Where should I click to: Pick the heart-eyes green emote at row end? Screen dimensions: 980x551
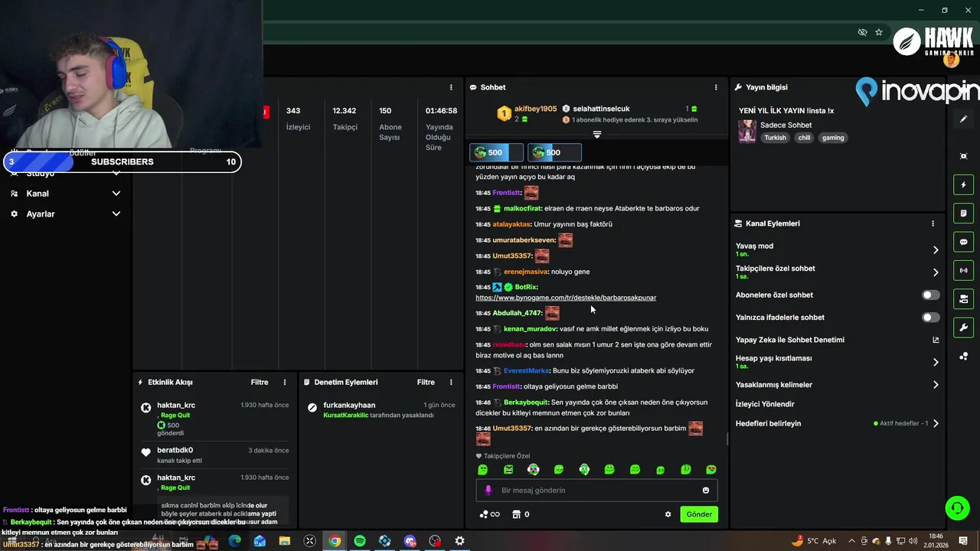[711, 469]
